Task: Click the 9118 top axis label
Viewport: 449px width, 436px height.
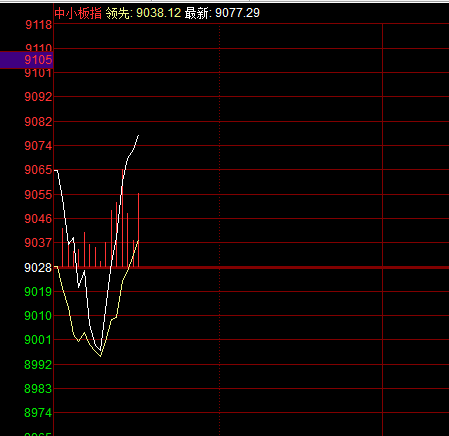Action: [x=39, y=25]
